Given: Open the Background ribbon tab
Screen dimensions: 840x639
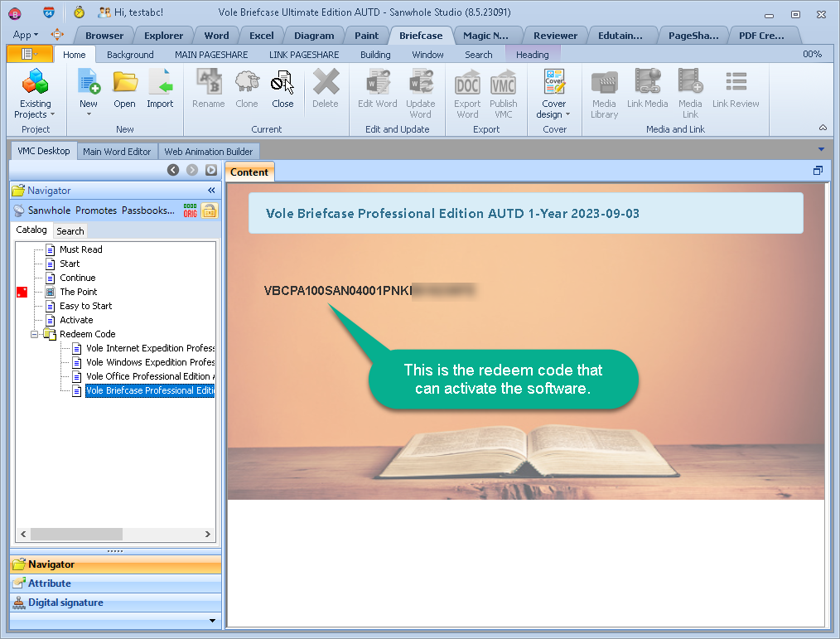Looking at the screenshot, I should 130,55.
